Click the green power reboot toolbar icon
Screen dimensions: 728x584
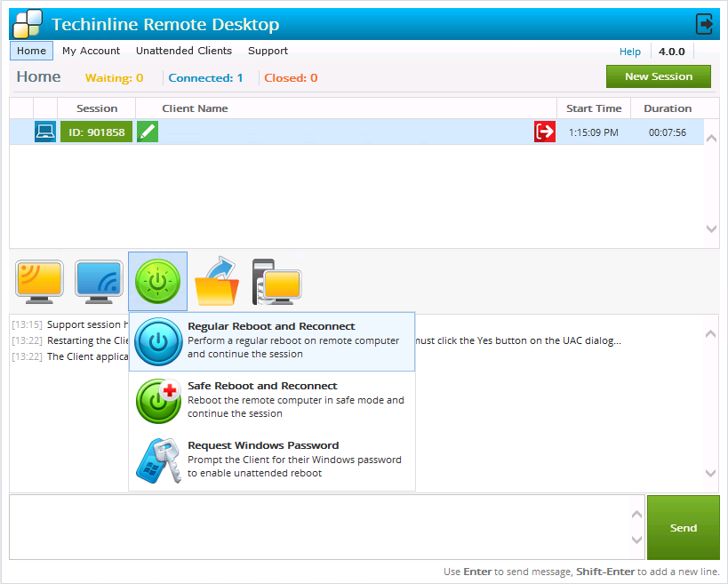[x=157, y=281]
